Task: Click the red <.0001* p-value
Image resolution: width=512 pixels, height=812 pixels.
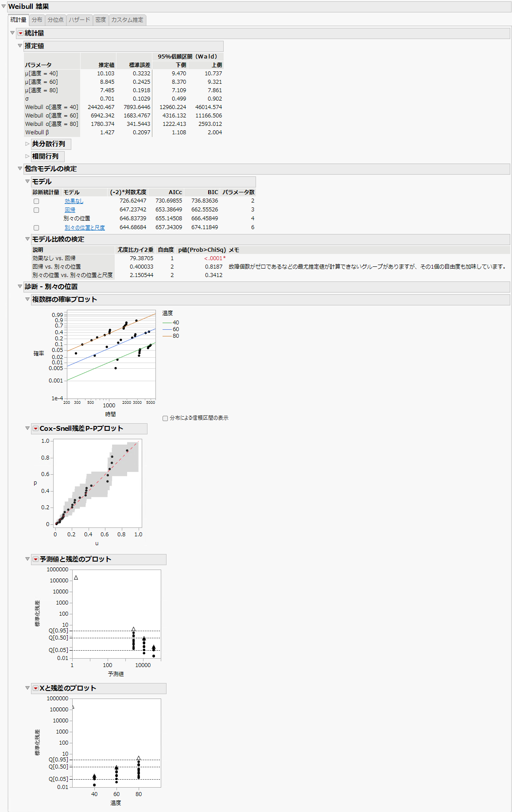Action: click(x=215, y=258)
